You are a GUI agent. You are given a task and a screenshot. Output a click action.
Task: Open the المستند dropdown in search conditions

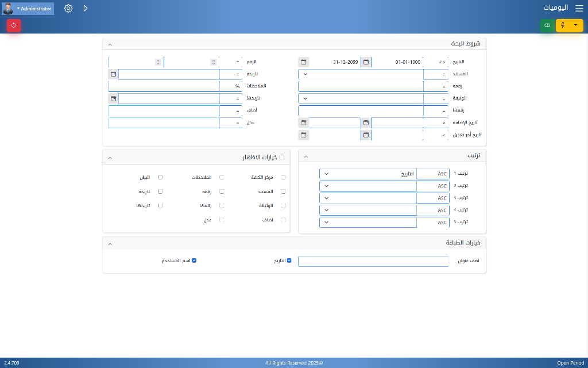click(361, 74)
